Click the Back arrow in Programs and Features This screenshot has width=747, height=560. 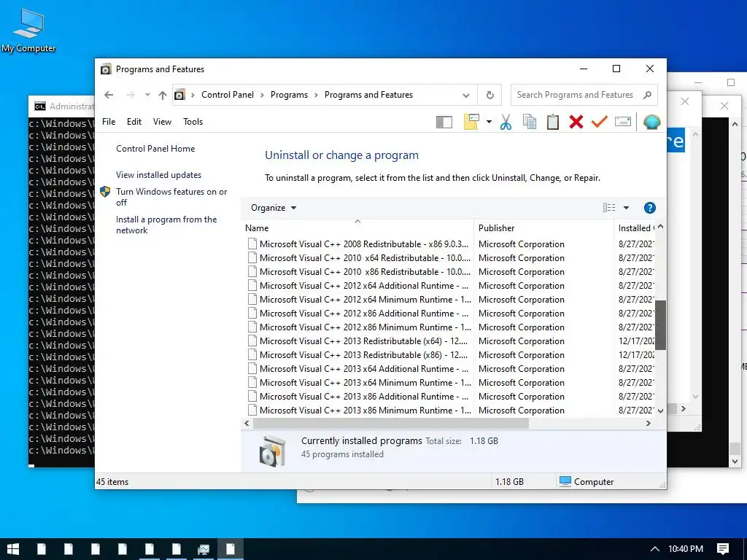[x=109, y=95]
